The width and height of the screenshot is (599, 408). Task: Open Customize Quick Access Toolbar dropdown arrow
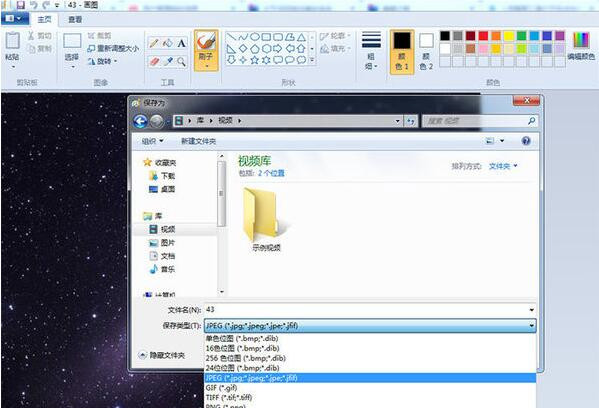(x=57, y=5)
